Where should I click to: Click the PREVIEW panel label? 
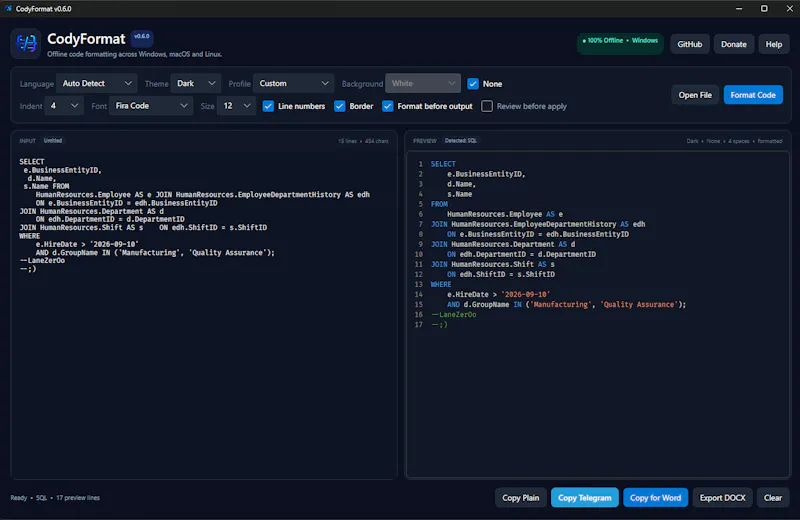424,141
